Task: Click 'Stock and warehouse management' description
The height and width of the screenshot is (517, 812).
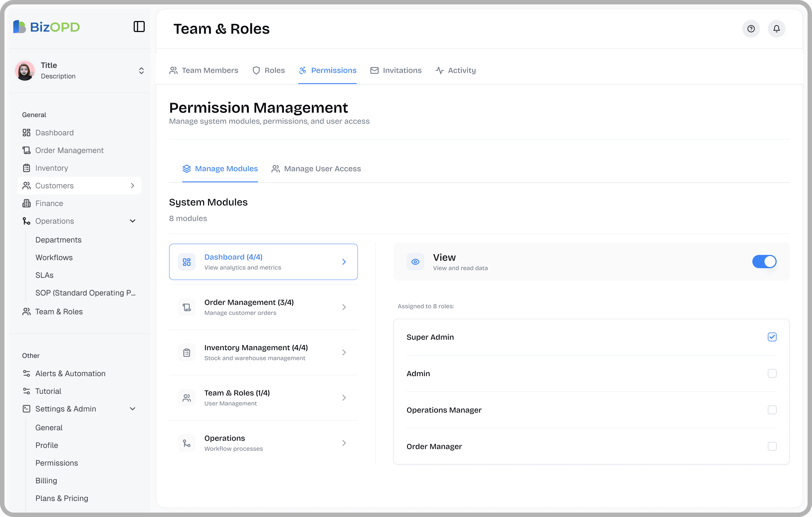Action: click(x=255, y=358)
